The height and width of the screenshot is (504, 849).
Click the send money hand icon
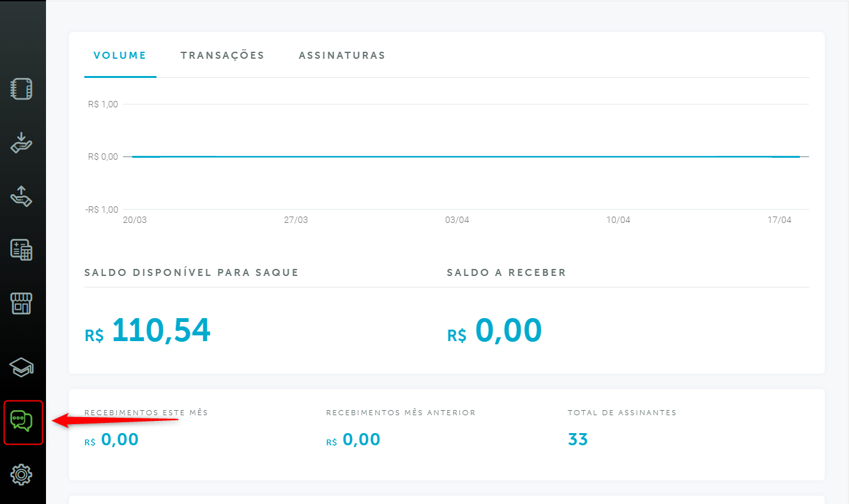click(22, 196)
